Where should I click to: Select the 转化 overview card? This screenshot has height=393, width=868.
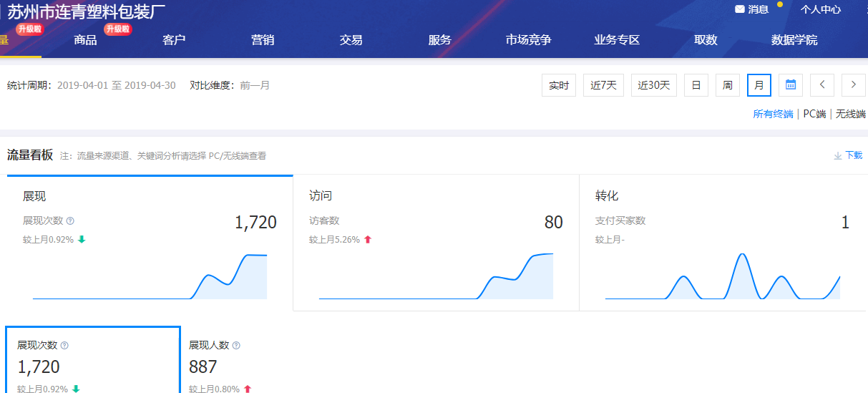coord(723,243)
